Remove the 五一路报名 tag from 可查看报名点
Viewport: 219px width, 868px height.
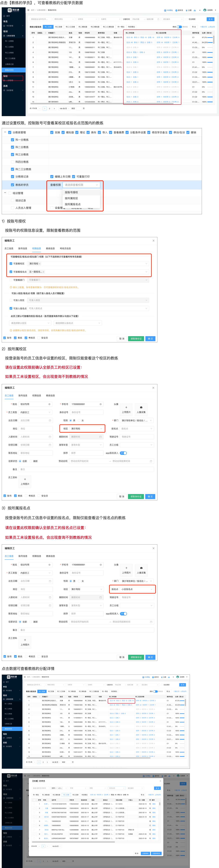[x=43, y=272]
